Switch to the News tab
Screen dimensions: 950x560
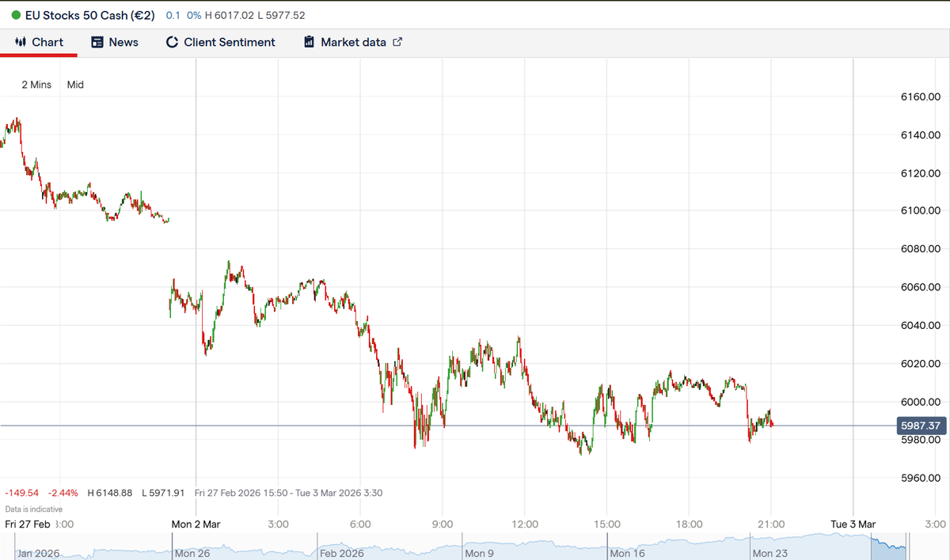115,42
